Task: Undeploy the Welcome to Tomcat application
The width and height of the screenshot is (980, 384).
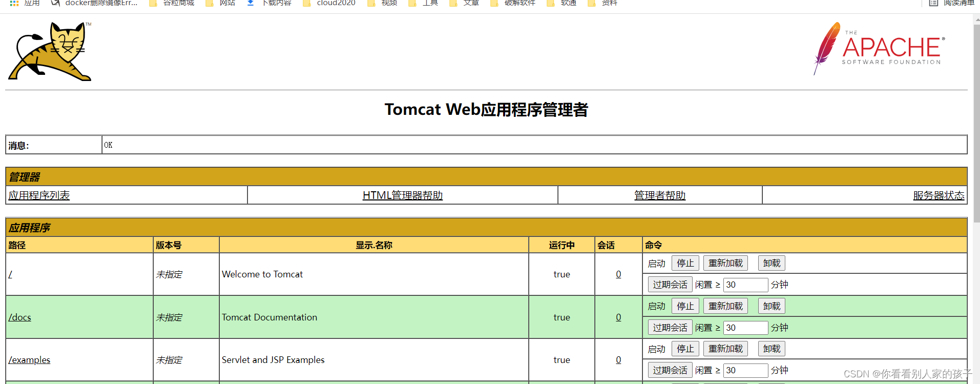Action: click(x=772, y=263)
